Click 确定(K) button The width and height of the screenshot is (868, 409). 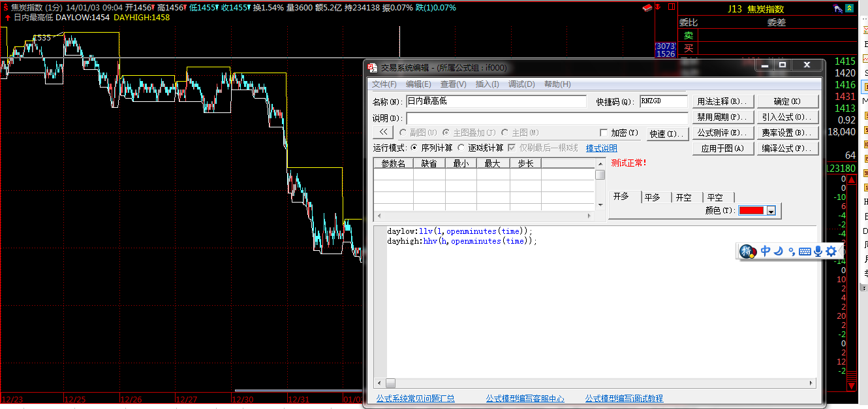tap(788, 101)
